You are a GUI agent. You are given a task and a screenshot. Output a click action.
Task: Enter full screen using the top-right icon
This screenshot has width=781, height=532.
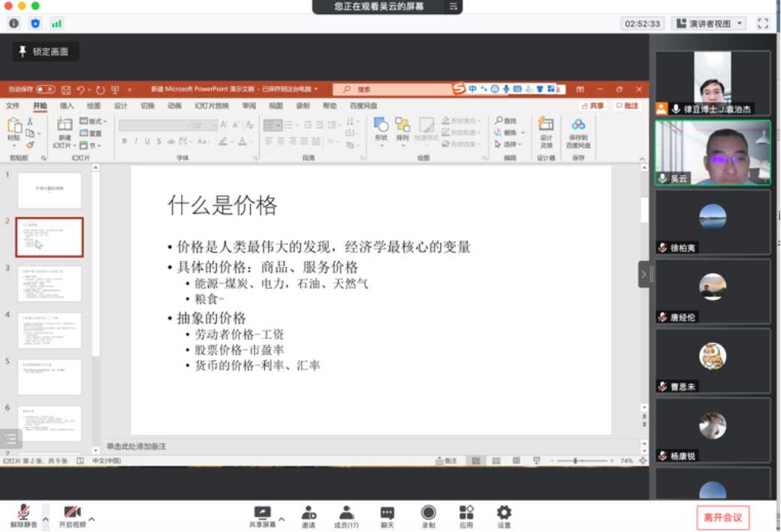pyautogui.click(x=763, y=23)
